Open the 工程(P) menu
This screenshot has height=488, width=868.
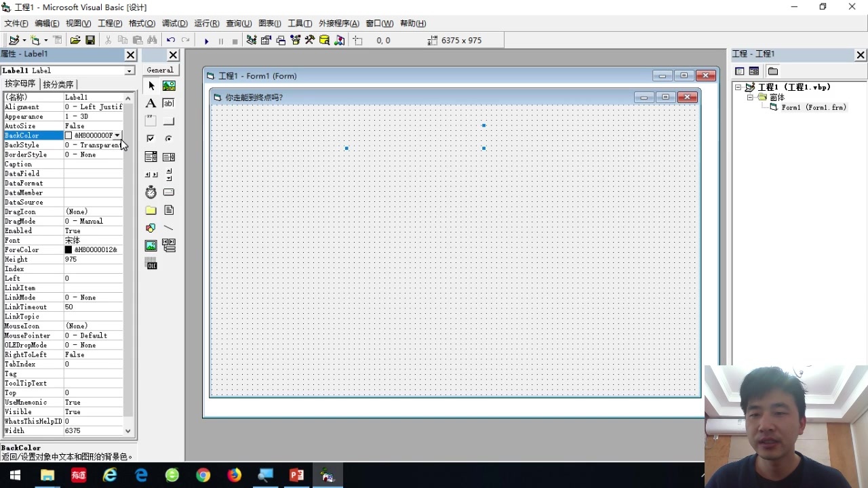coord(110,23)
